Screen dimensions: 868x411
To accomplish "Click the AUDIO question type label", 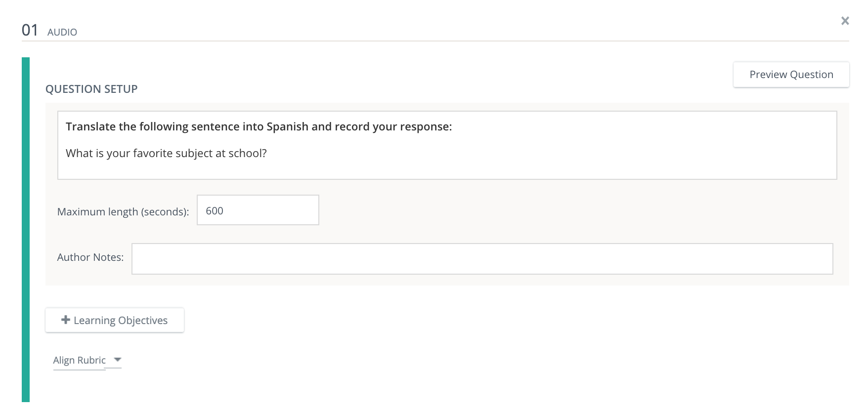I will tap(62, 32).
